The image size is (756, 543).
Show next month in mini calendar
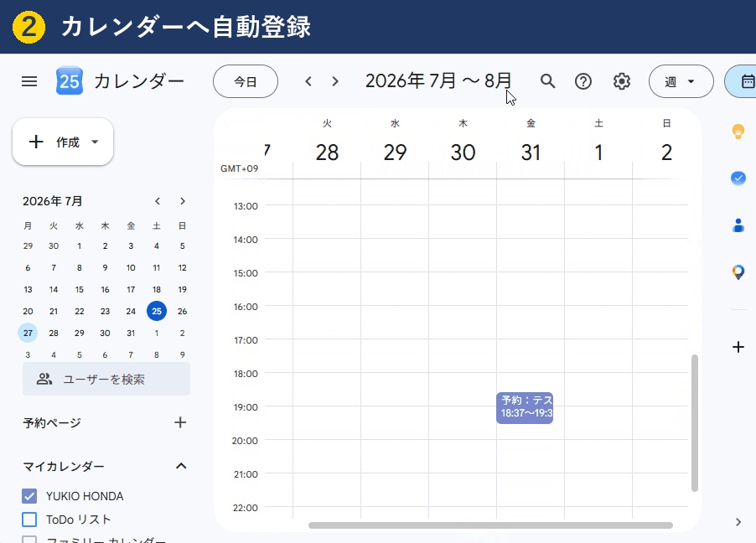click(x=183, y=201)
